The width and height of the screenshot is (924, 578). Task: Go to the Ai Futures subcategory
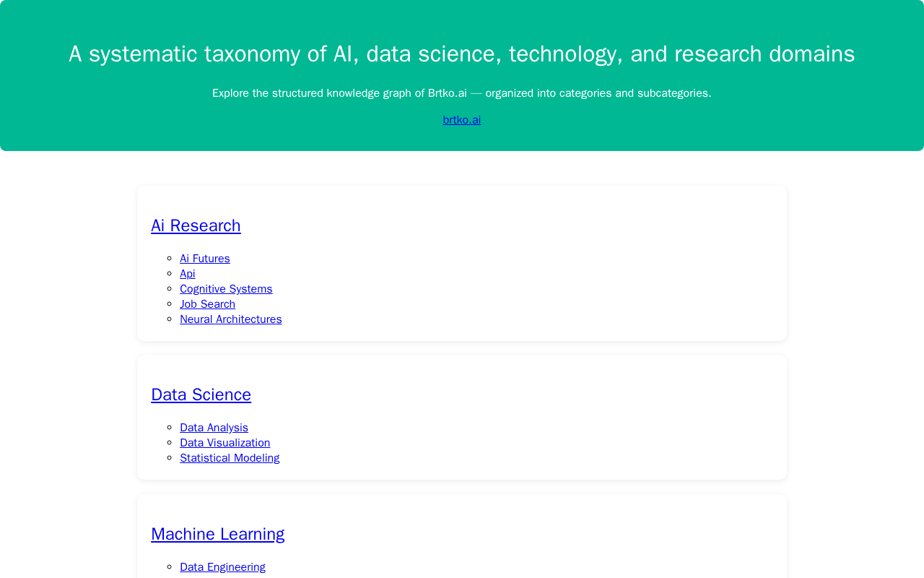204,259
